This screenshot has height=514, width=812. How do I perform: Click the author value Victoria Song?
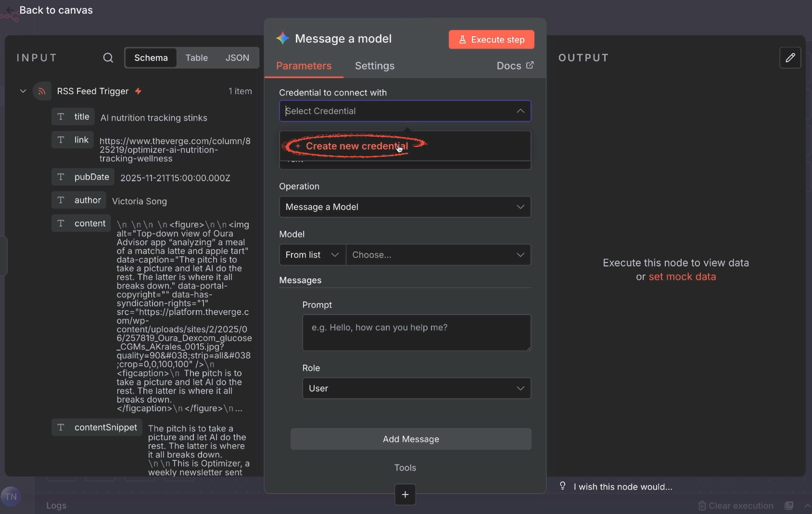click(139, 201)
